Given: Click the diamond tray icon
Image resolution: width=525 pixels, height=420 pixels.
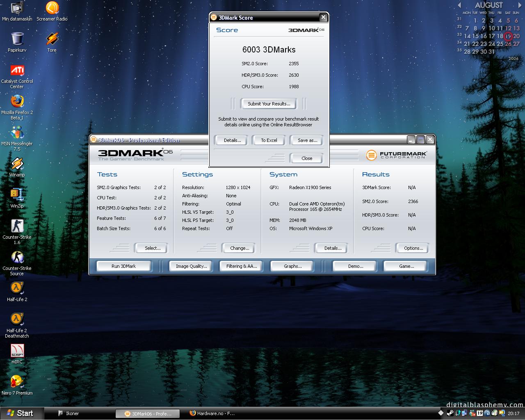Looking at the screenshot, I should [441, 413].
